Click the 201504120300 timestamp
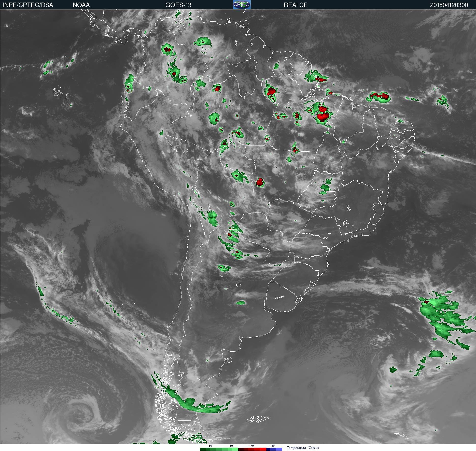The image size is (476, 451). [449, 5]
